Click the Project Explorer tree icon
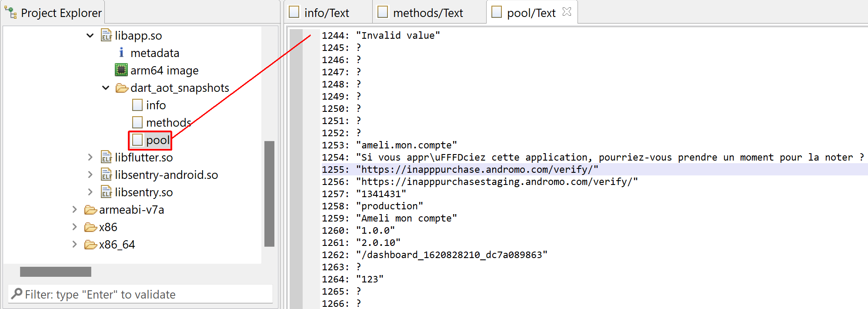 [11, 13]
